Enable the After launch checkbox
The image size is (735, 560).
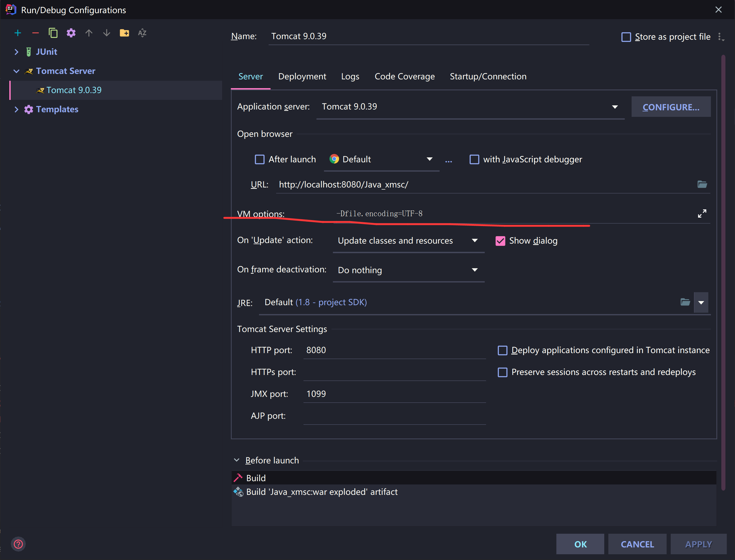[x=260, y=159]
